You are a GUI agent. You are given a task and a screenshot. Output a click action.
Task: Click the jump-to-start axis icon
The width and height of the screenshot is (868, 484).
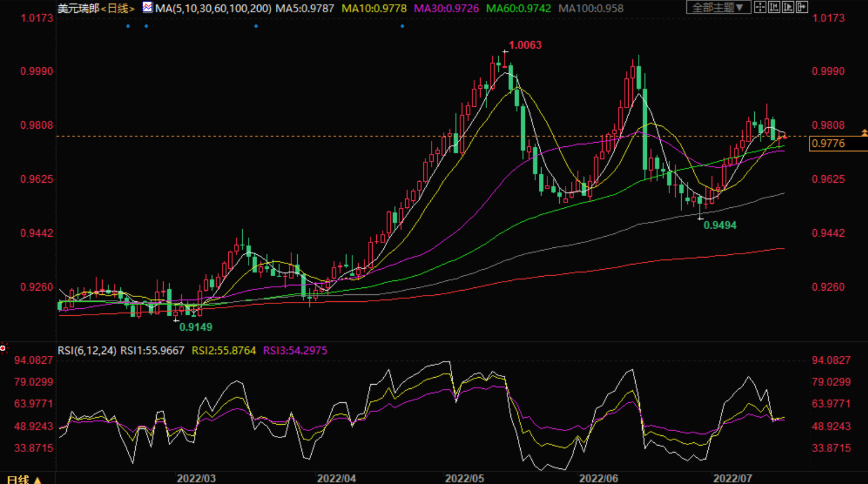pos(774,7)
